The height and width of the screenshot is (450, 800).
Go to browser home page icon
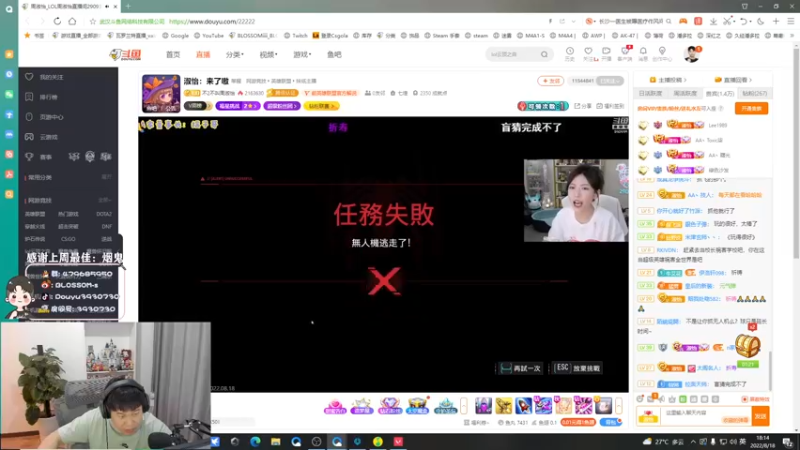coord(72,21)
